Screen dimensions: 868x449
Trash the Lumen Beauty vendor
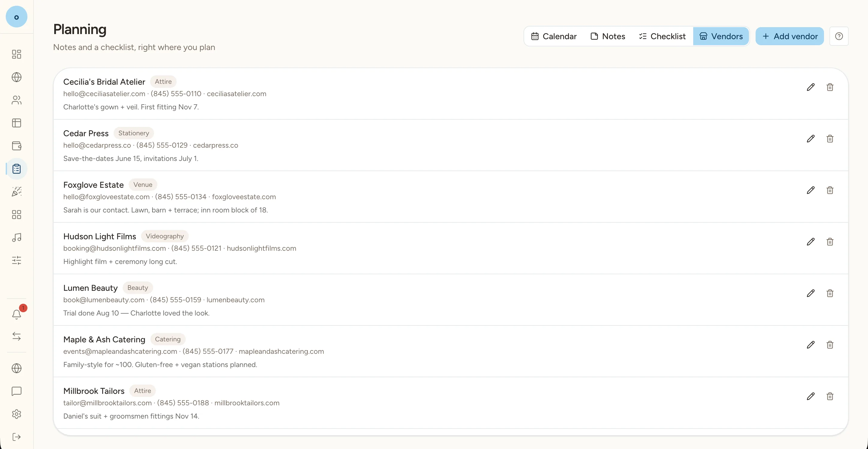pos(830,294)
